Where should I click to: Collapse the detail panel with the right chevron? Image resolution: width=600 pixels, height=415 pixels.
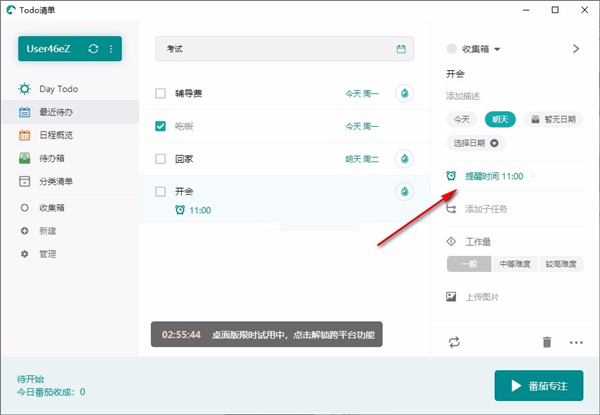[575, 48]
